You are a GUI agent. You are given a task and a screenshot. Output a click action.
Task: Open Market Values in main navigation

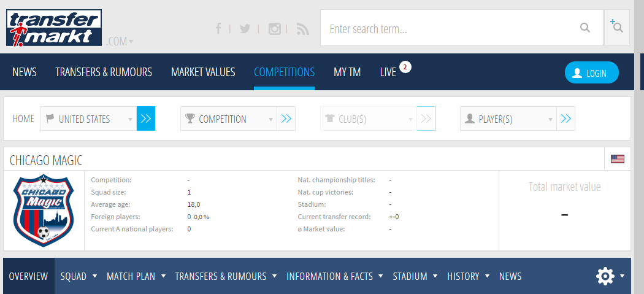coord(203,72)
